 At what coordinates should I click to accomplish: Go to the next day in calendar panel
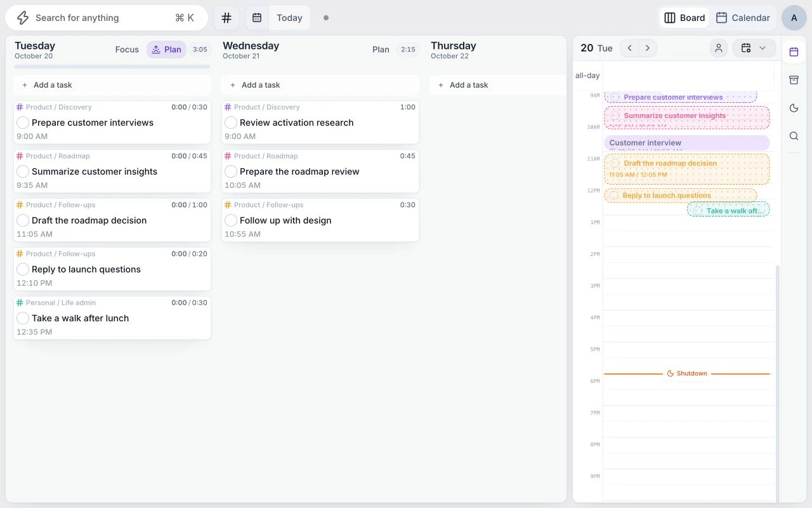pos(647,48)
